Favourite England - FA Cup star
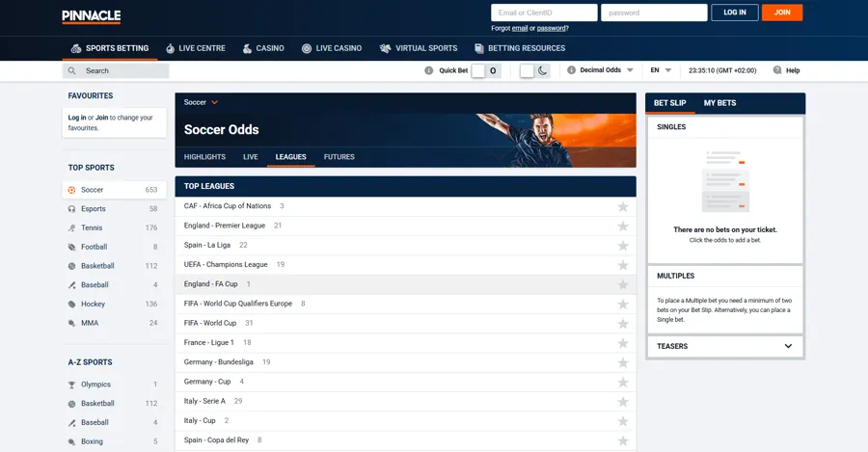This screenshot has width=868, height=452. click(x=623, y=284)
